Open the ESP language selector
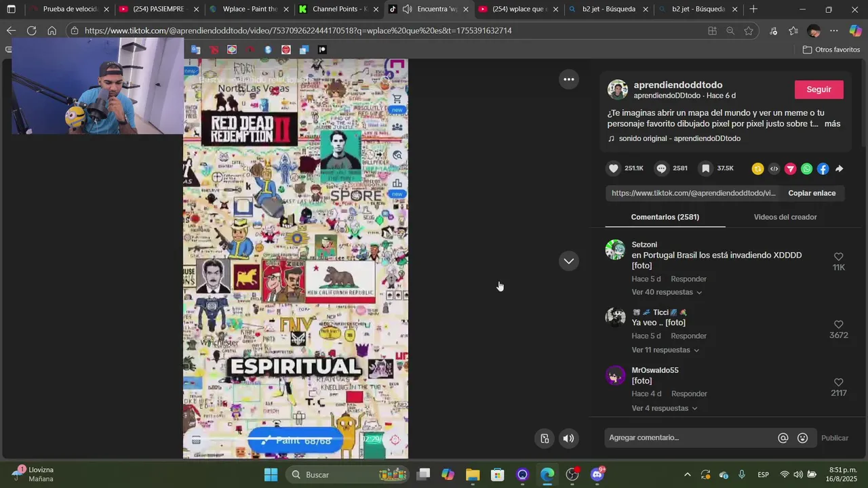The width and height of the screenshot is (868, 488). click(x=763, y=474)
